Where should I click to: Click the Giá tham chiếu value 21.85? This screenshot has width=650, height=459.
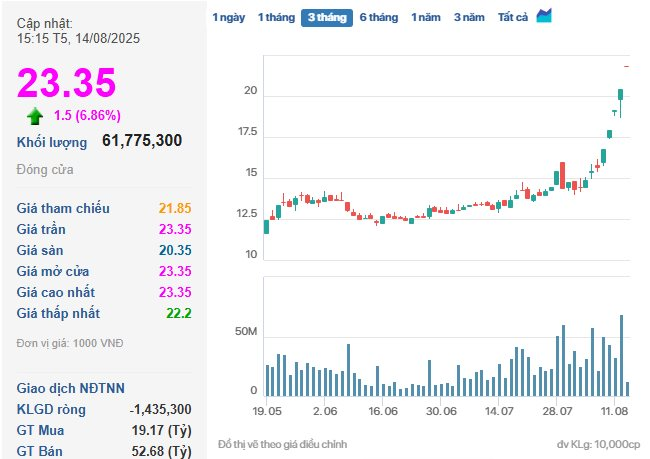tap(175, 208)
